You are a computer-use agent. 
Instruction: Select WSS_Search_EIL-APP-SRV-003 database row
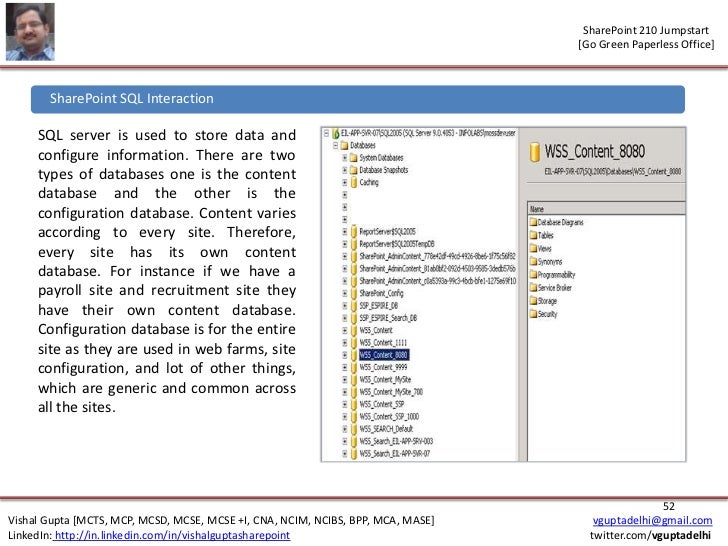(396, 441)
